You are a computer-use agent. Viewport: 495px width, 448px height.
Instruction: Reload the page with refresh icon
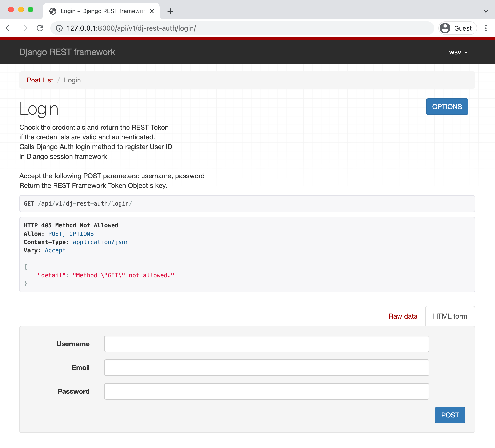pos(40,28)
